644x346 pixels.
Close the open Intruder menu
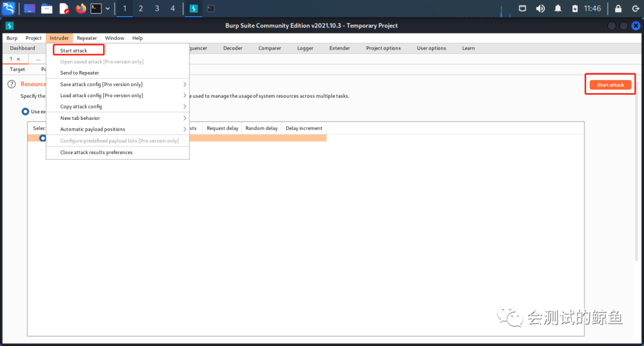59,38
